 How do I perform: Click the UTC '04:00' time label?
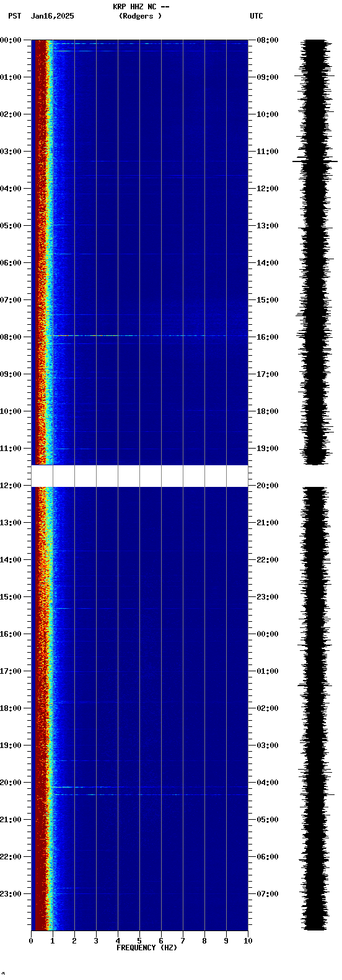point(268,783)
